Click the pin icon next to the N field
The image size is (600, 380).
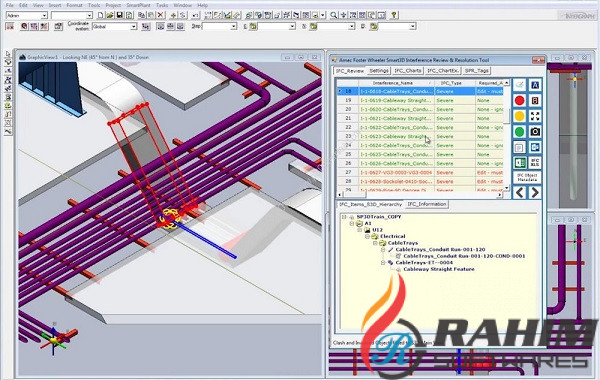click(313, 26)
